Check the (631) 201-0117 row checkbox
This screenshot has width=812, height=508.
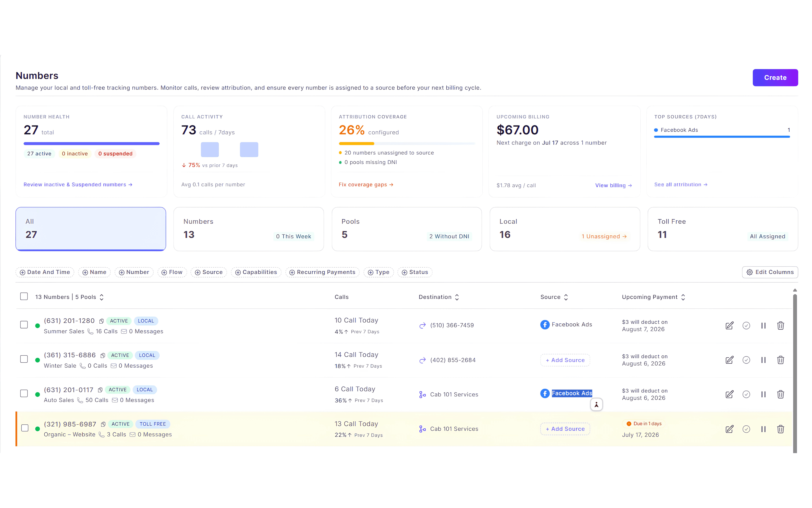click(x=24, y=393)
